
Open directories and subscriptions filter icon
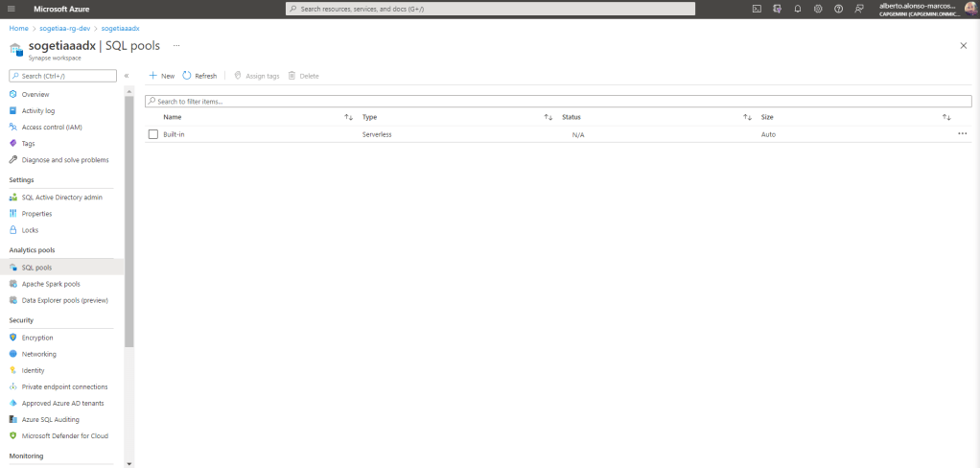(777, 9)
